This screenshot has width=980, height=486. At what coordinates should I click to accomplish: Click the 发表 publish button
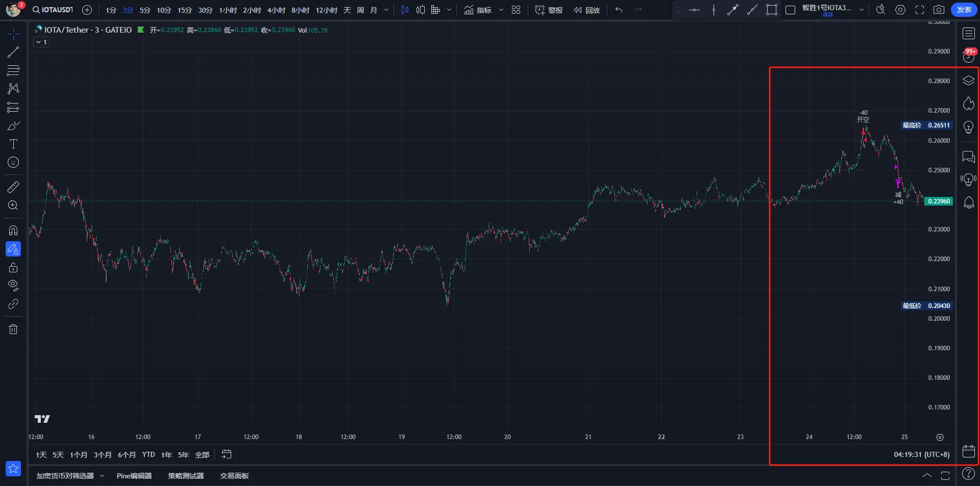tap(964, 10)
